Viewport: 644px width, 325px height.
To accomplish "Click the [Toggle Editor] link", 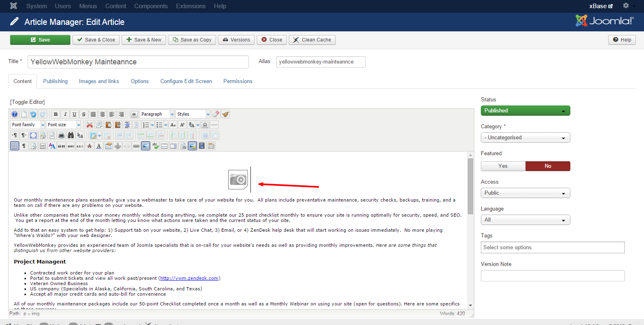I will [27, 102].
